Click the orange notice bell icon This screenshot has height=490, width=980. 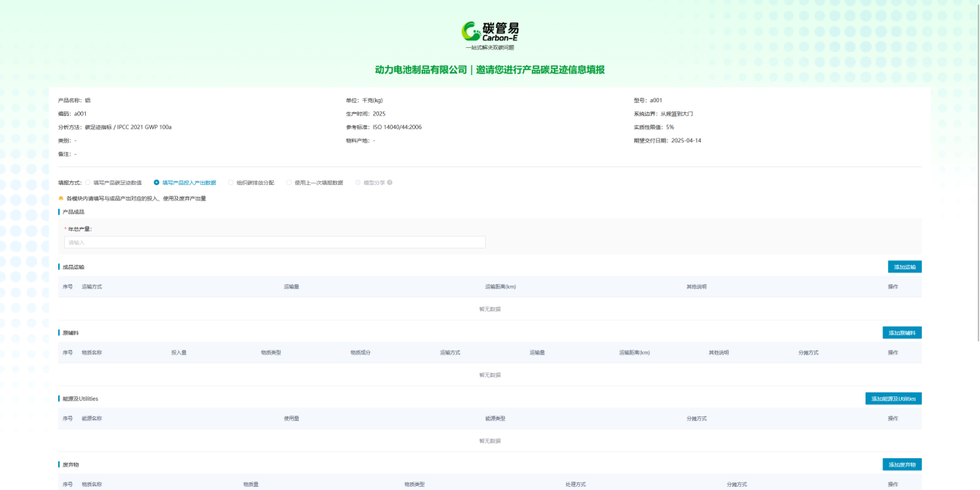click(61, 198)
